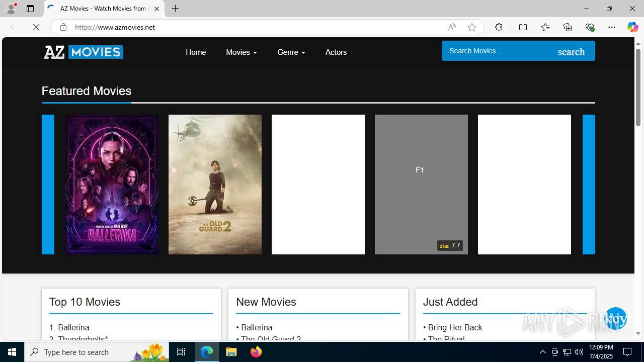Open browser Collections
This screenshot has width=644, height=362.
coord(568,27)
